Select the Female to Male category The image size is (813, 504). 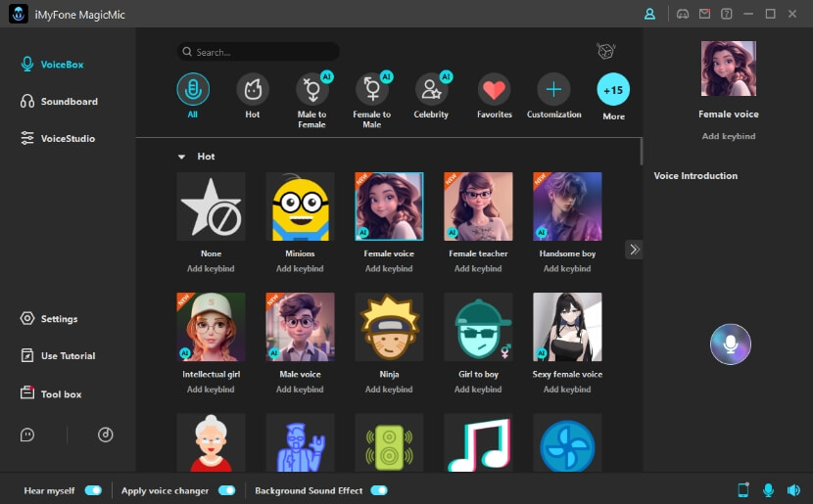pyautogui.click(x=372, y=90)
